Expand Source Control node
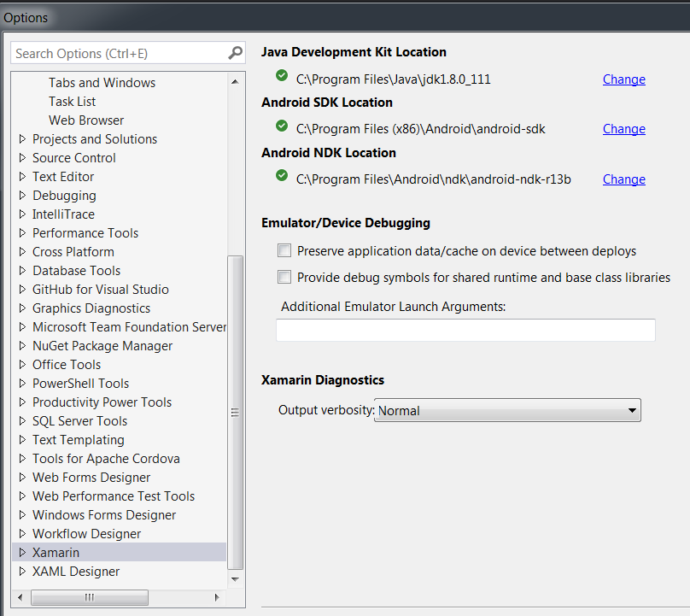The width and height of the screenshot is (690, 616). click(x=22, y=158)
